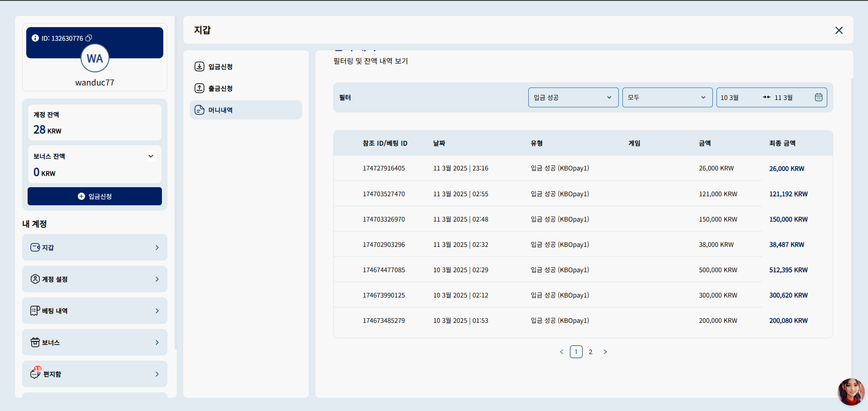This screenshot has width=868, height=411.
Task: Open the live chat support avatar
Action: pos(851,392)
